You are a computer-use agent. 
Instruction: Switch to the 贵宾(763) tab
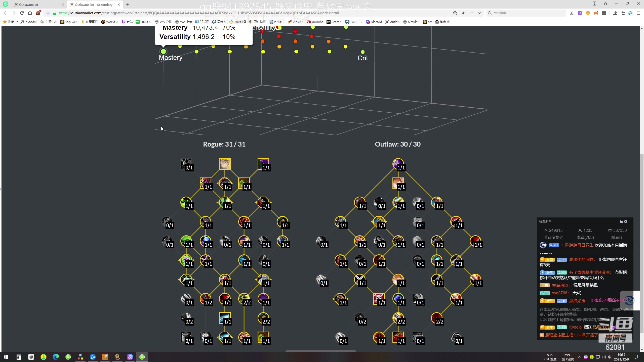[585, 237]
